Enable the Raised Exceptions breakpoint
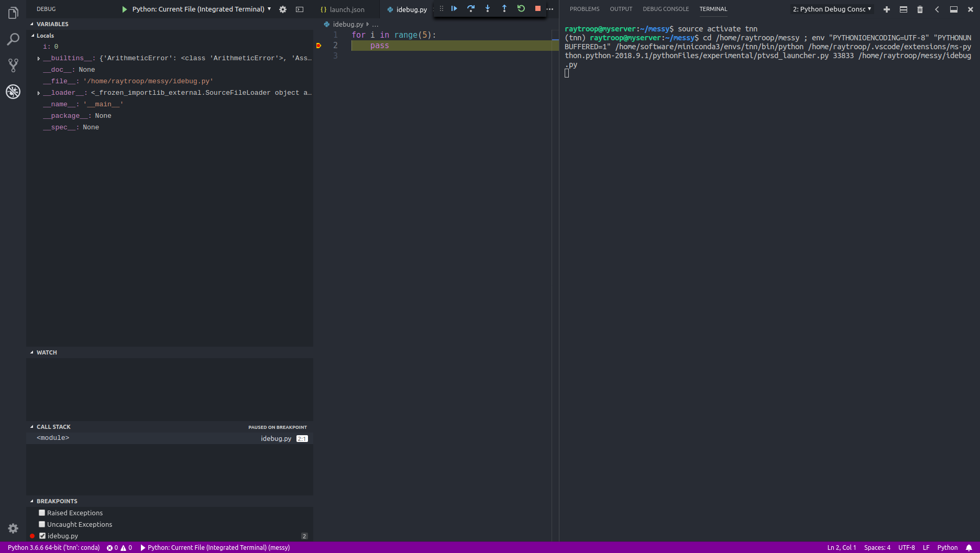The image size is (980, 553). [42, 513]
